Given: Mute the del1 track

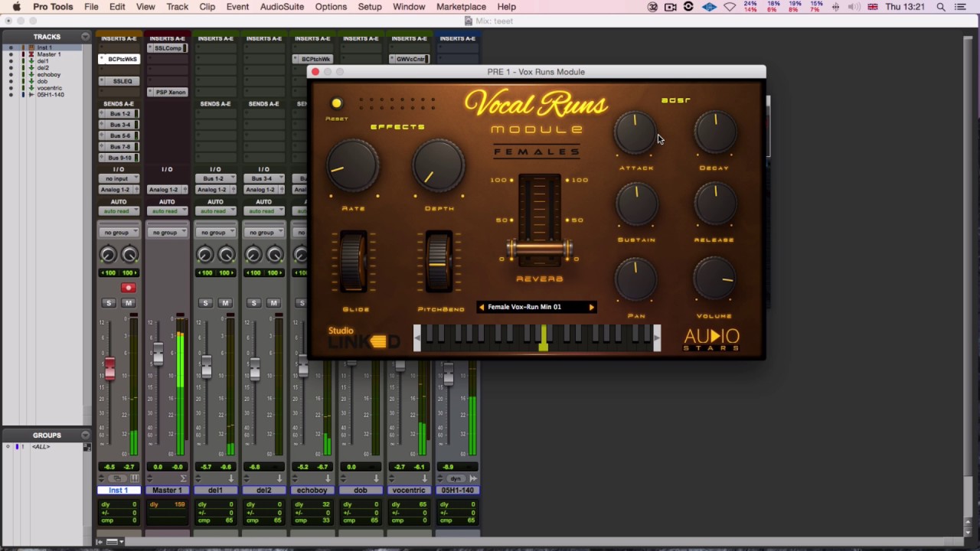Looking at the screenshot, I should pyautogui.click(x=225, y=303).
